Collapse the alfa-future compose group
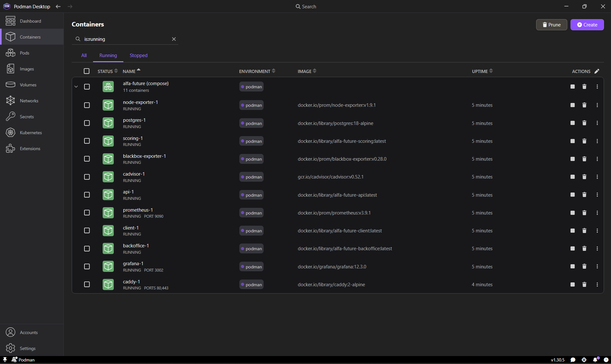The image size is (611, 364). (76, 87)
